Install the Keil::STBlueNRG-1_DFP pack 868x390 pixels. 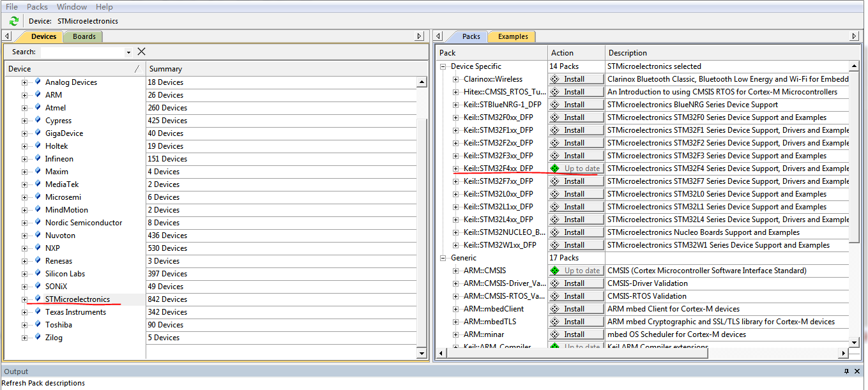point(575,105)
